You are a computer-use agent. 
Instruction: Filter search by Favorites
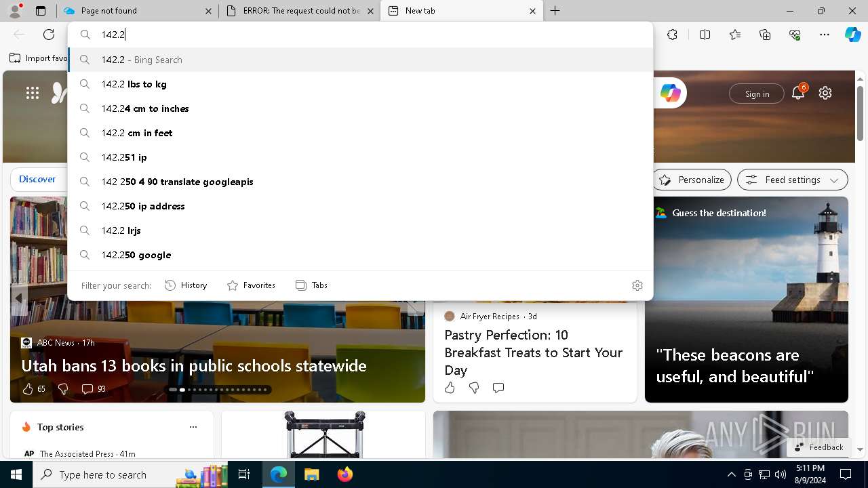[251, 285]
